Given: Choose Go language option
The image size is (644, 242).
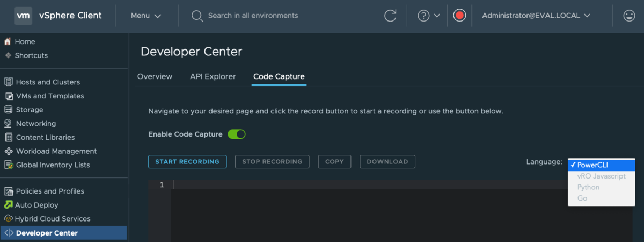Looking at the screenshot, I should tap(601, 198).
